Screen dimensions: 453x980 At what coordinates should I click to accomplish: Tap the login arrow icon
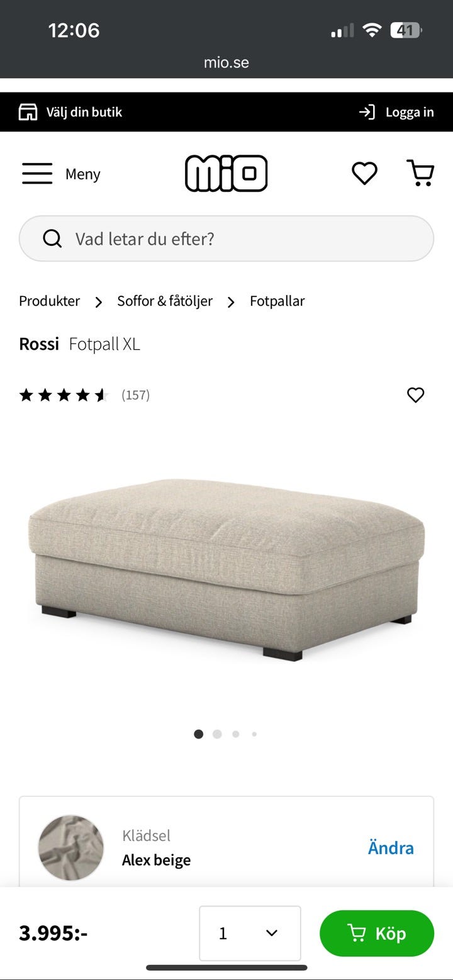pos(367,112)
